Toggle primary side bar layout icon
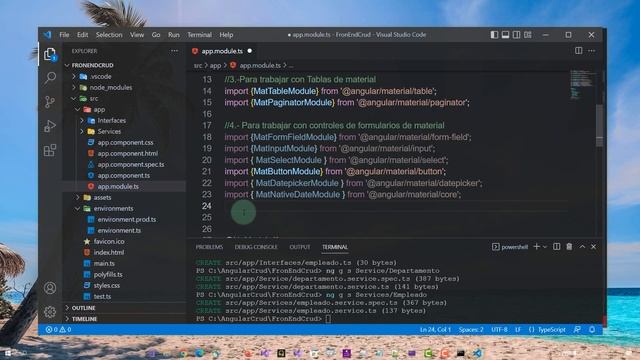 494,35
